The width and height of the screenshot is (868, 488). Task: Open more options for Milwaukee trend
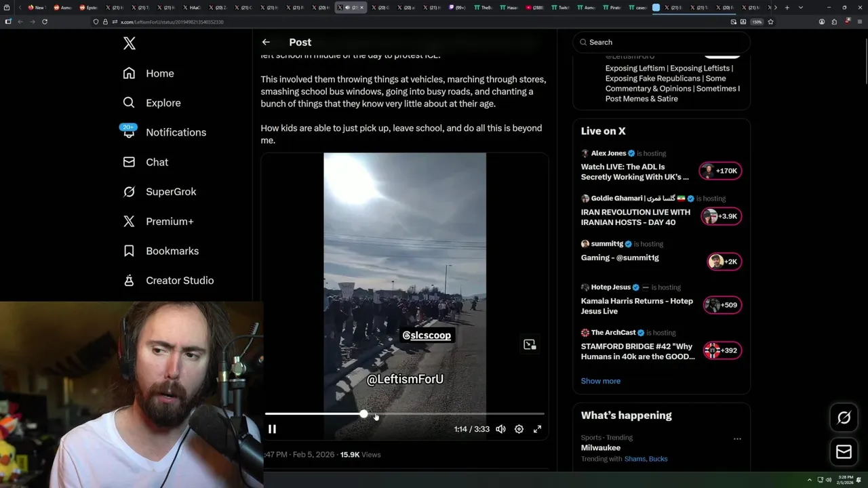pyautogui.click(x=737, y=439)
